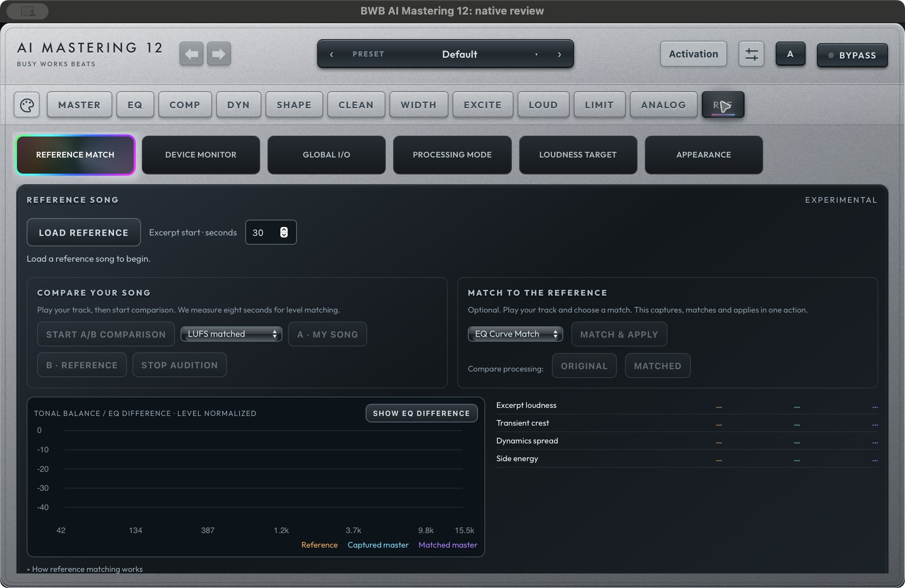Screen dimensions: 905x588
Task: Go to the previous preset
Action: [x=332, y=54]
